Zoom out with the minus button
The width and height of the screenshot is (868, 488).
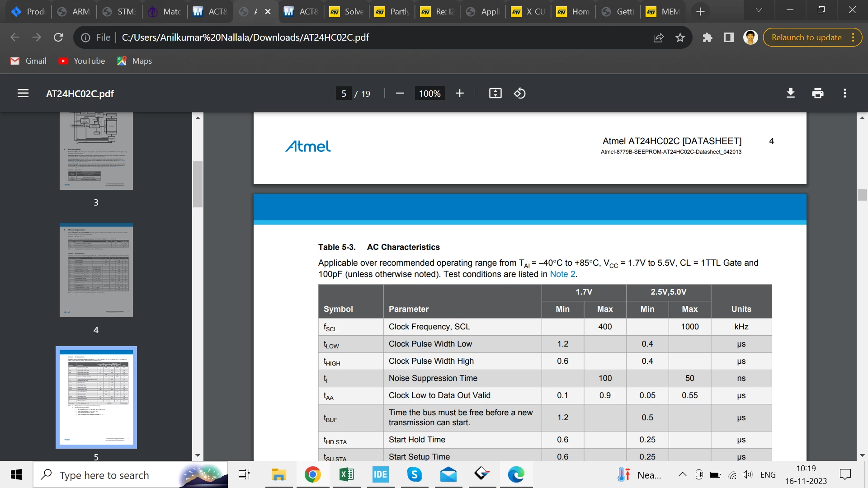coord(400,94)
